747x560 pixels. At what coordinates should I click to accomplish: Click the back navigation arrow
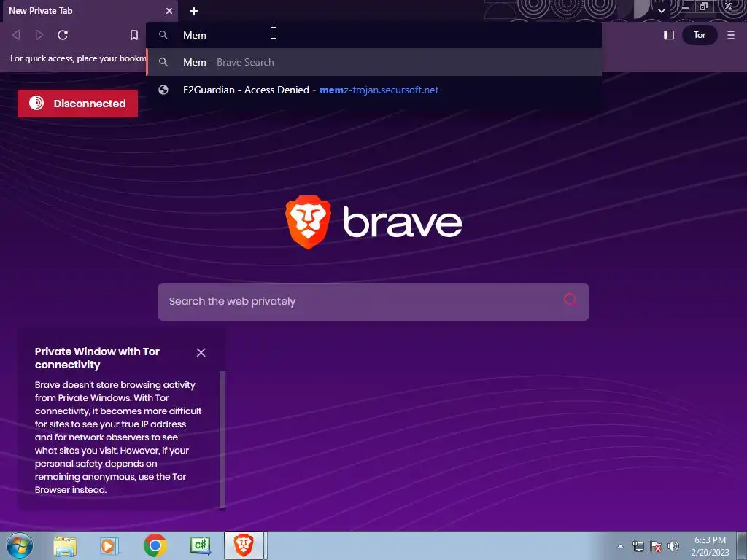pyautogui.click(x=16, y=35)
